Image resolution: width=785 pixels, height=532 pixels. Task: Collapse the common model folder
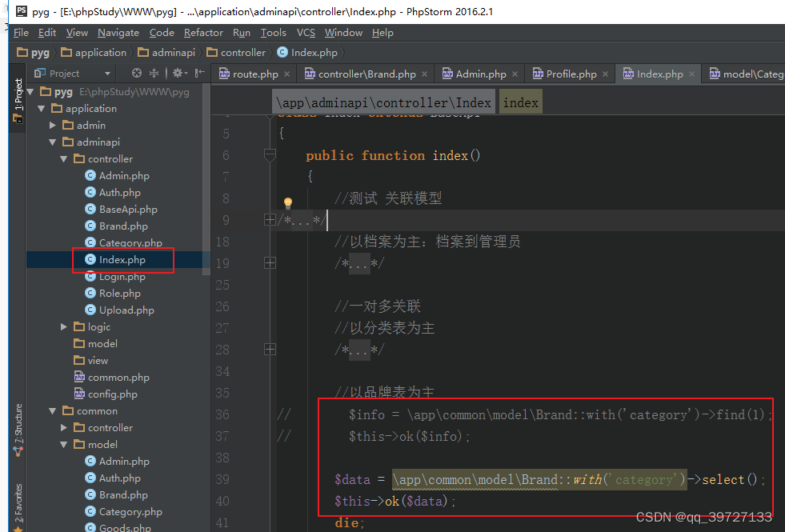coord(63,445)
